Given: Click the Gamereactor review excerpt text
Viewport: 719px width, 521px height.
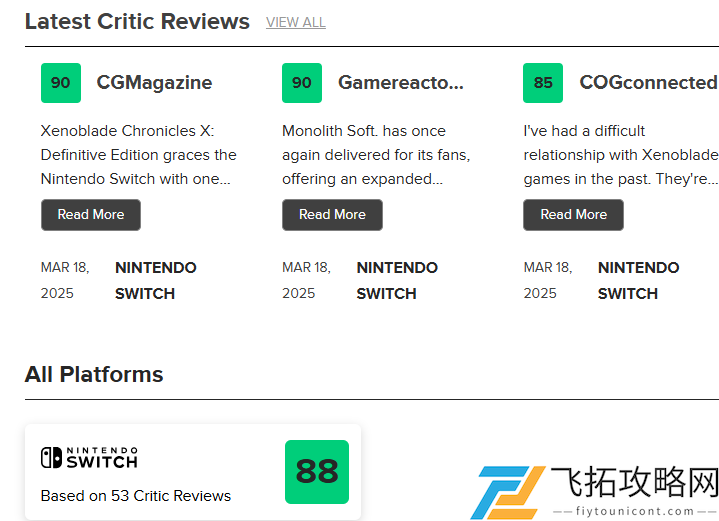Looking at the screenshot, I should click(x=376, y=155).
